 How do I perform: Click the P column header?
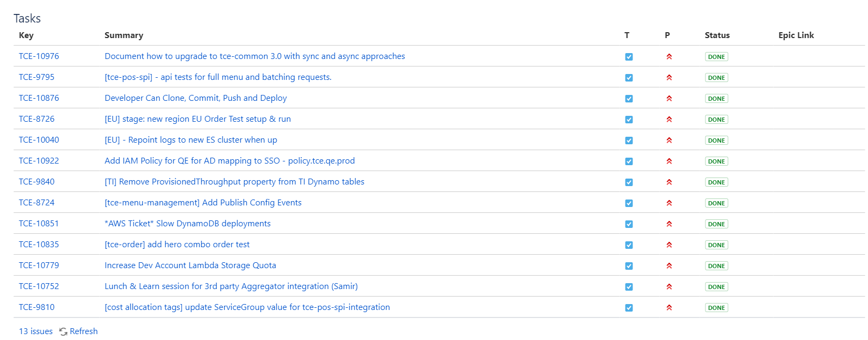pos(667,35)
